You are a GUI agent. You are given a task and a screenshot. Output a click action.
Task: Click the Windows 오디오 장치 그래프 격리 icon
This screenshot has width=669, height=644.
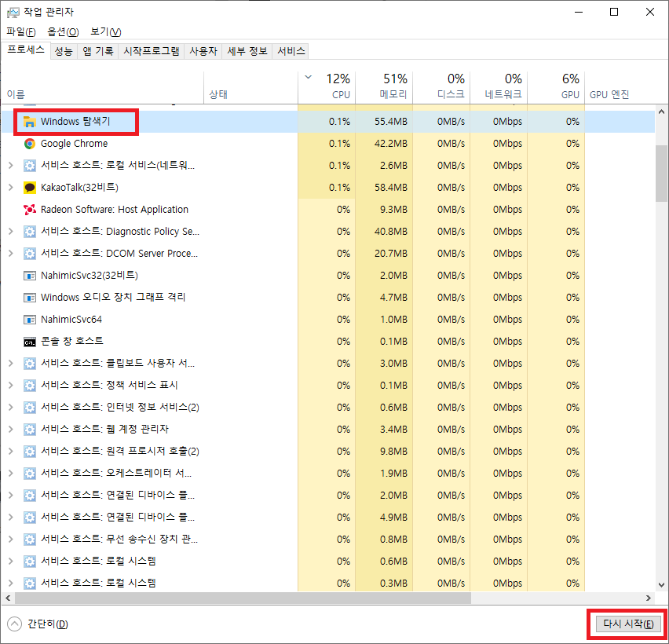click(x=29, y=298)
